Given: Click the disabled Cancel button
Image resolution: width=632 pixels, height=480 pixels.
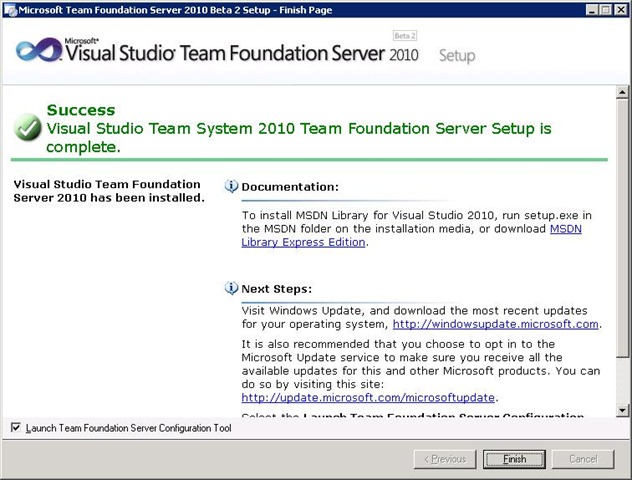Looking at the screenshot, I should click(x=583, y=459).
